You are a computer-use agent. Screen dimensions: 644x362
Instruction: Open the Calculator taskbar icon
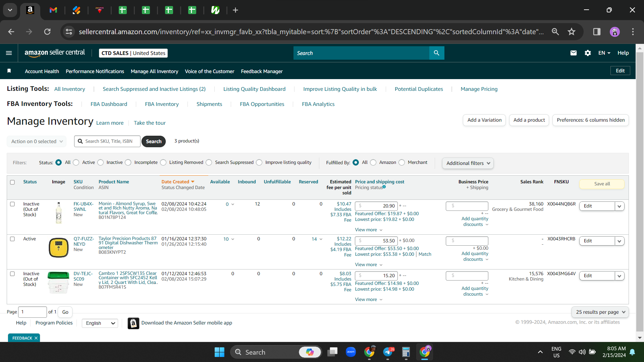coord(406,352)
